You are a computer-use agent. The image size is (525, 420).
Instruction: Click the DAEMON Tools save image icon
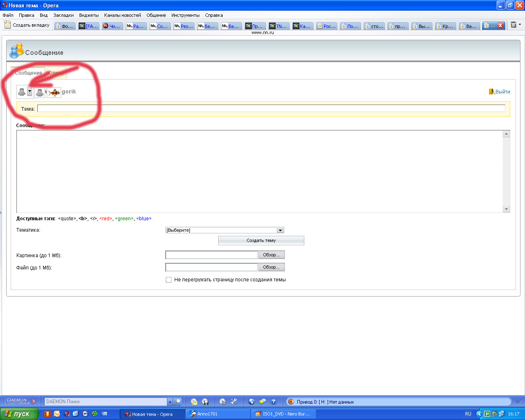click(205, 402)
